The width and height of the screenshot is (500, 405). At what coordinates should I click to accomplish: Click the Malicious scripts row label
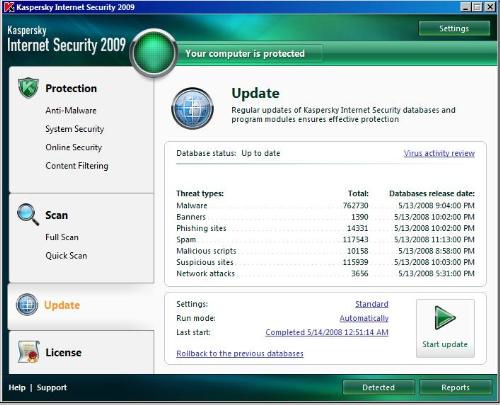[206, 251]
